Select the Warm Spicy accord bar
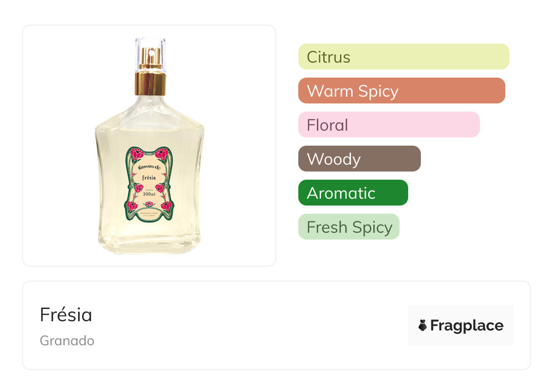Screen dimensions: 553x392 point(401,91)
